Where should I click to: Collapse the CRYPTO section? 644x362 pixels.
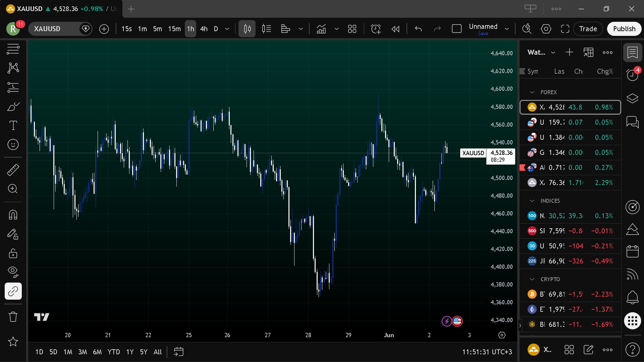tap(532, 279)
